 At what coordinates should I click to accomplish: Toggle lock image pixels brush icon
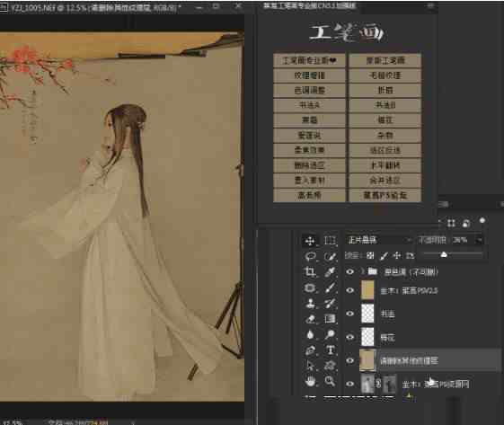(384, 255)
